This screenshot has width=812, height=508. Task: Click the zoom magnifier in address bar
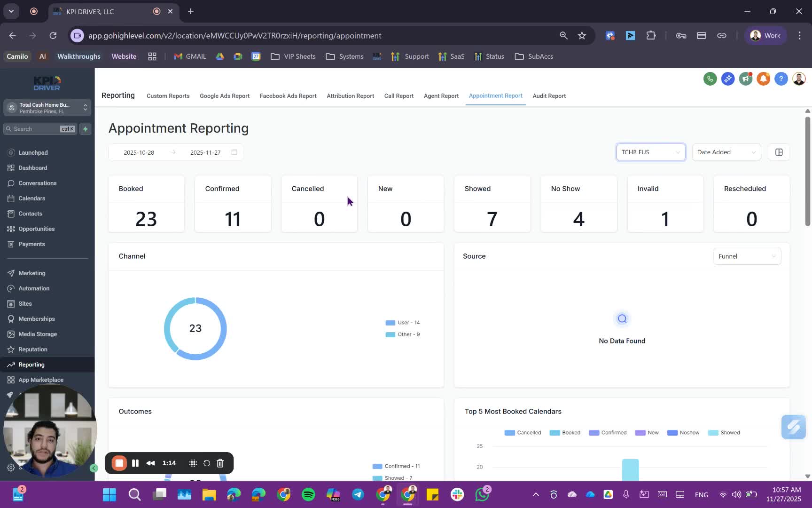(x=563, y=36)
